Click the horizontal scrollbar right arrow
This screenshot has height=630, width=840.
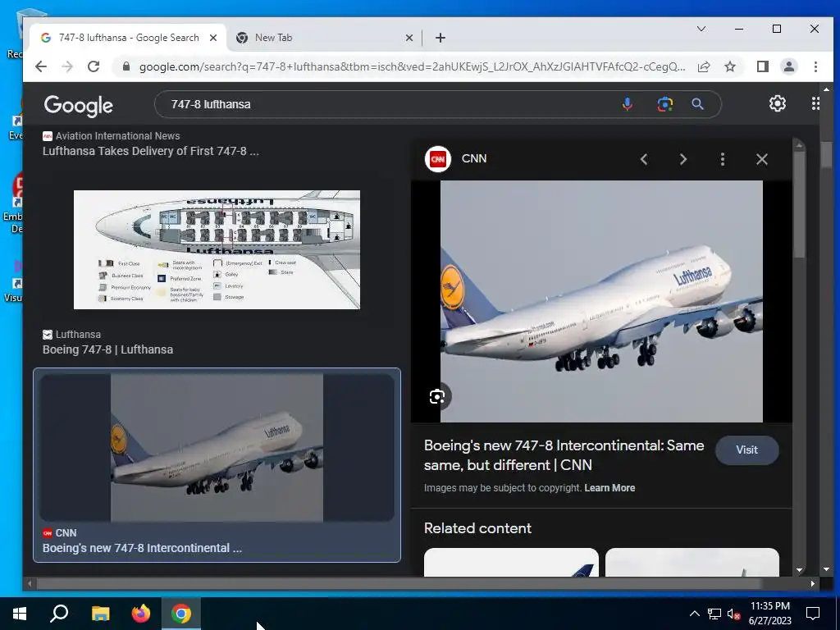coord(812,583)
